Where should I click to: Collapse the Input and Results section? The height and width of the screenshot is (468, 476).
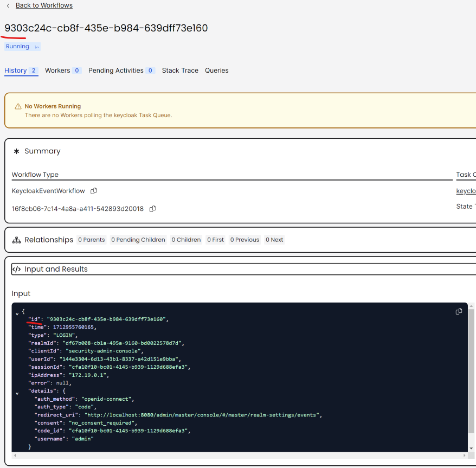pos(243,270)
